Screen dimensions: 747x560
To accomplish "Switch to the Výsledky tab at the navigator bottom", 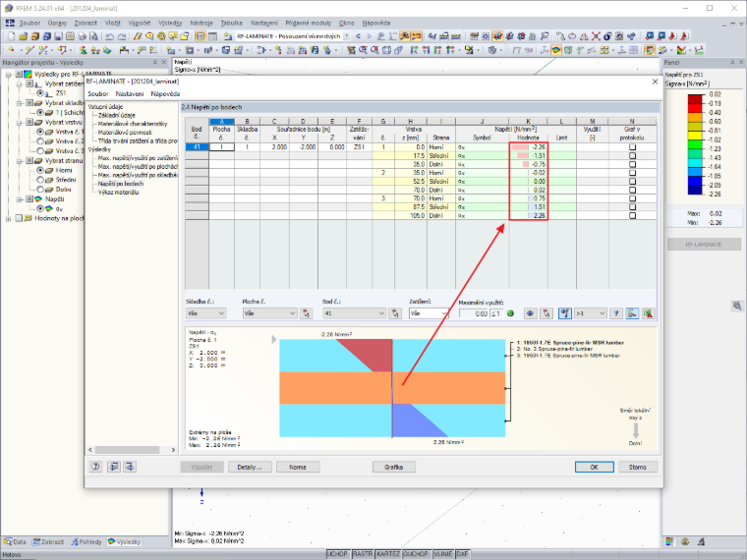I will tap(125, 542).
